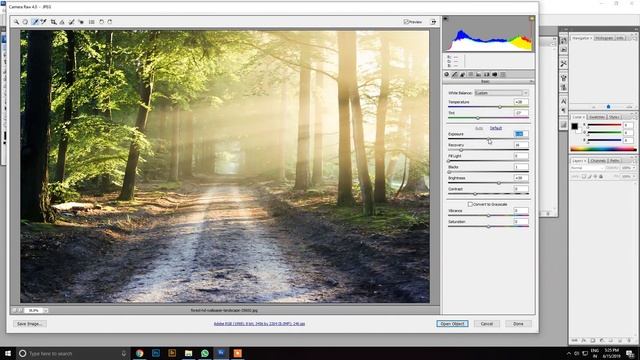Adjust the Tint slider handle
This screenshot has height=360, width=640.
(478, 118)
